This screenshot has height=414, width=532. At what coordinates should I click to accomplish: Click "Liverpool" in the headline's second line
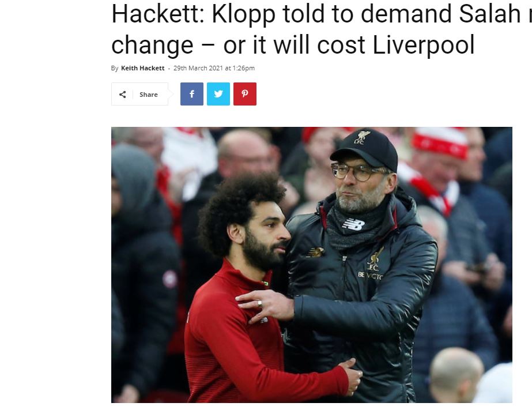point(424,45)
